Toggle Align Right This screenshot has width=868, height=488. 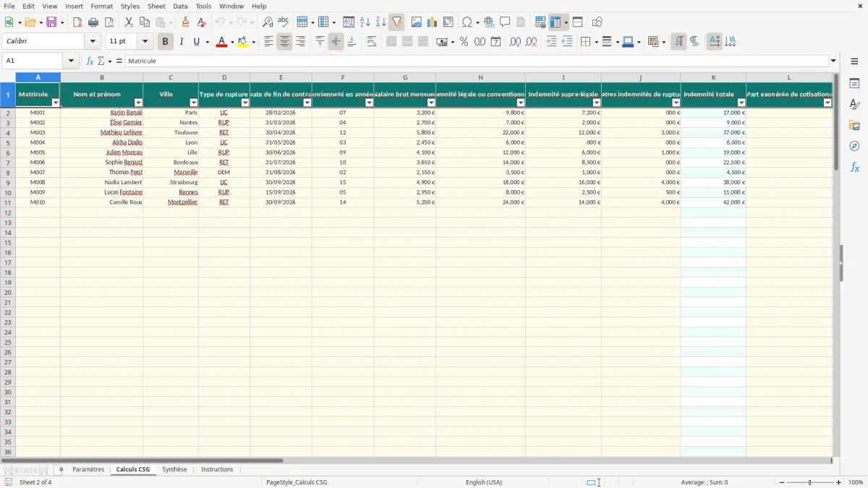300,42
